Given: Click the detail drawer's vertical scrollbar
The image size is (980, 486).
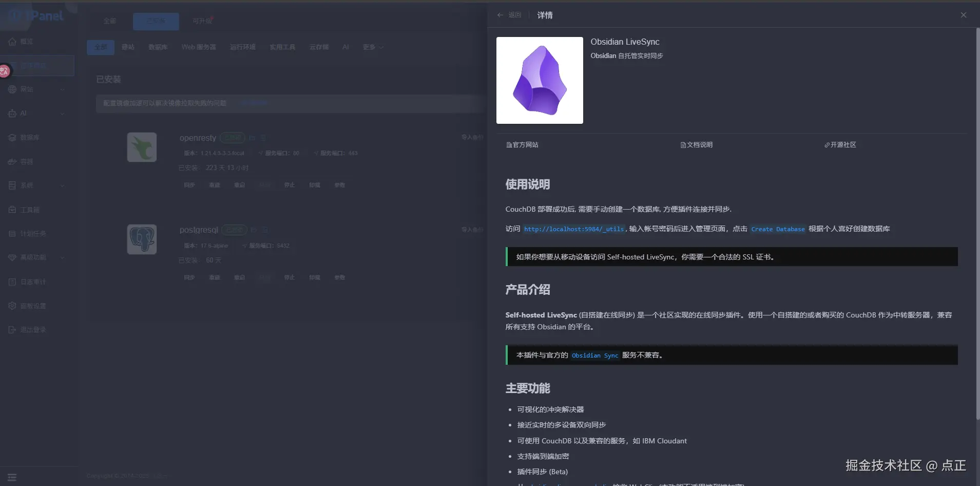Looking at the screenshot, I should click(x=977, y=224).
